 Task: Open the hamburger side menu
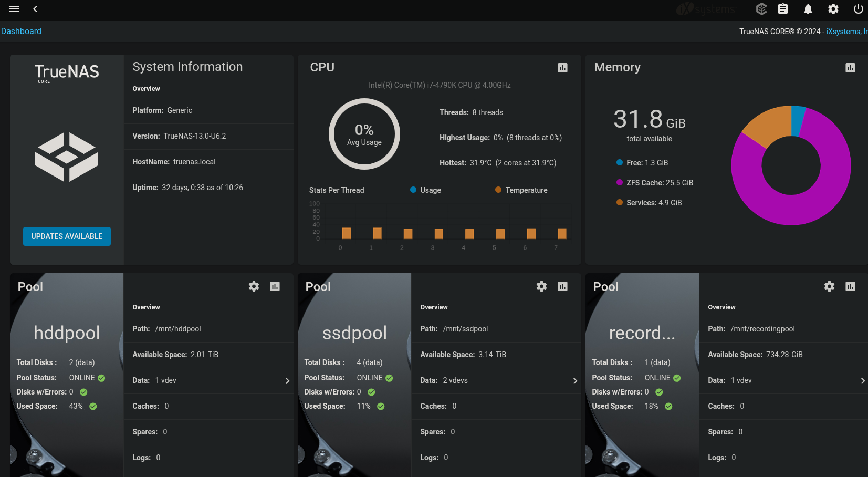(x=14, y=9)
